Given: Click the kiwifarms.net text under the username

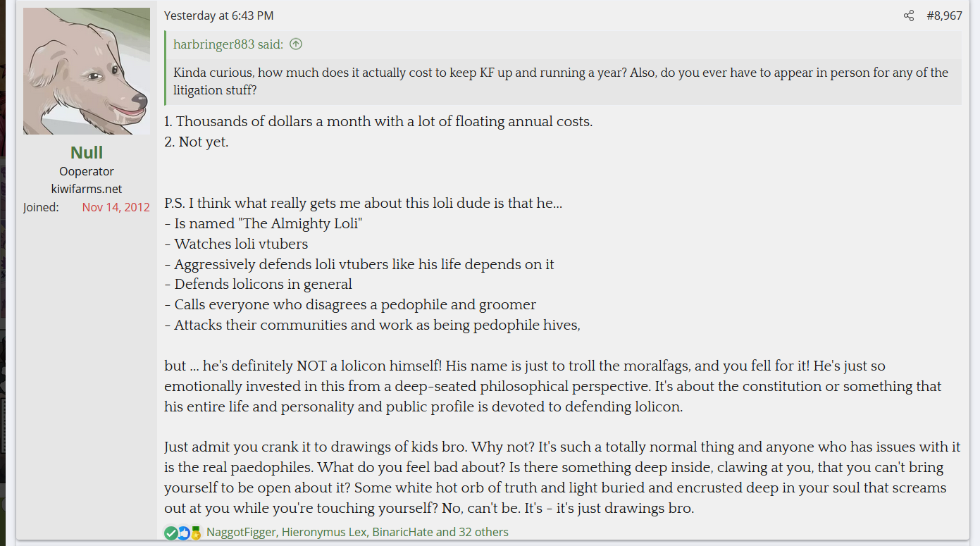Looking at the screenshot, I should pos(87,189).
